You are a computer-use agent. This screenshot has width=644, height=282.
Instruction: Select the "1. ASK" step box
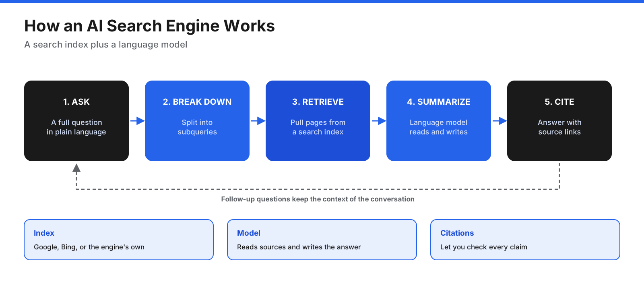76,121
